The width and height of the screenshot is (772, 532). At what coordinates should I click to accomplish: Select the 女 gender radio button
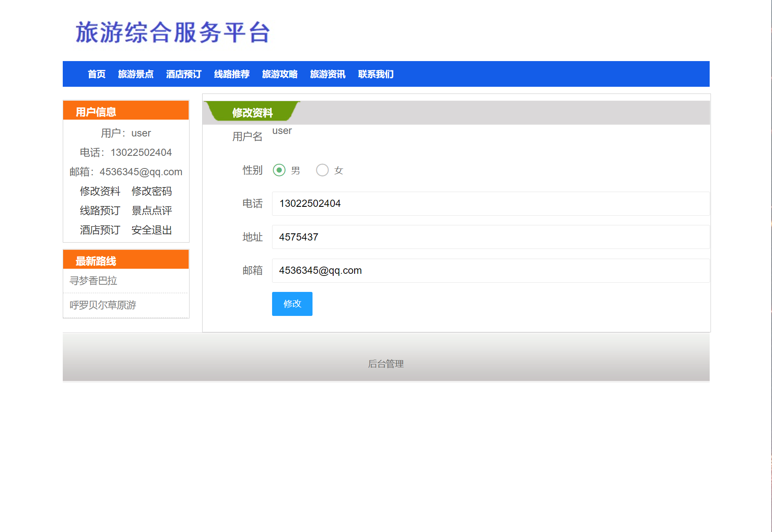(323, 170)
